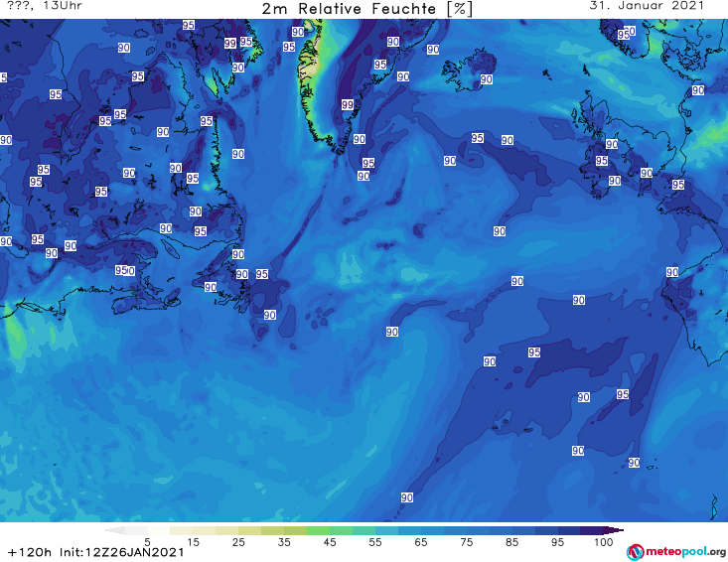The height and width of the screenshot is (562, 728).
Task: Click the meteopool.org logo icon
Action: pyautogui.click(x=635, y=552)
